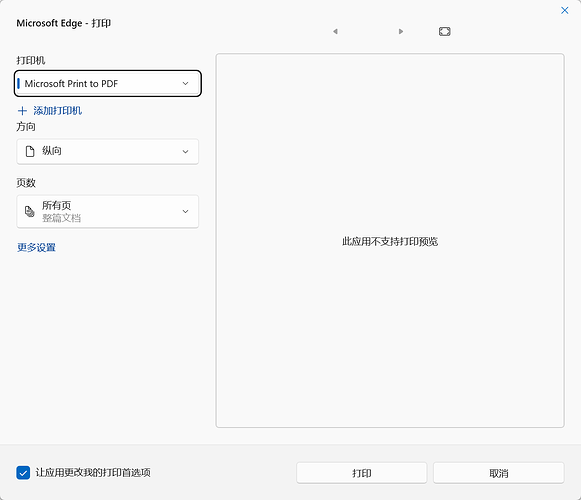Click the stacked pages icon in 页数
Screen dimensions: 581x500
pos(30,211)
